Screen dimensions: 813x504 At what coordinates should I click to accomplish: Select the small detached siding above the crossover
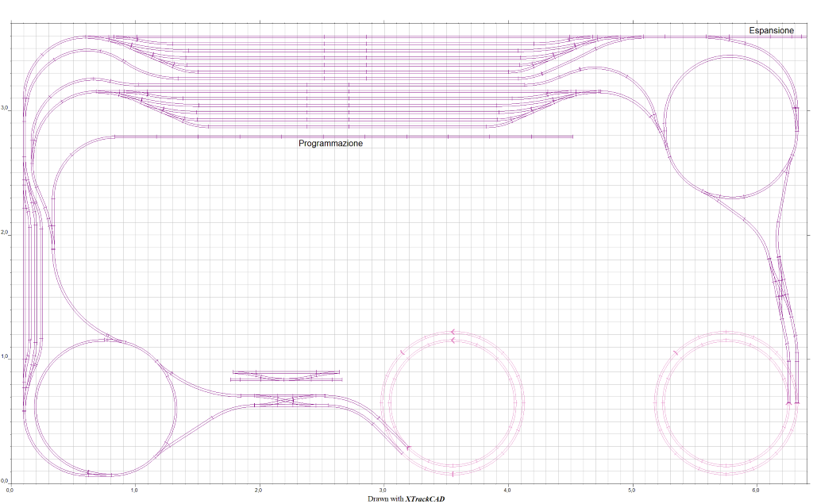[x=286, y=375]
